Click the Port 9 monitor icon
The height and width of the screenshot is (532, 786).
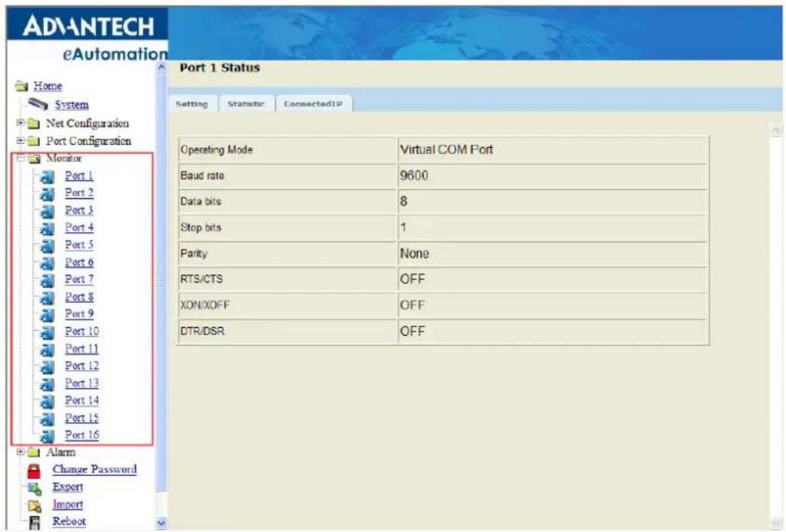[x=47, y=315]
